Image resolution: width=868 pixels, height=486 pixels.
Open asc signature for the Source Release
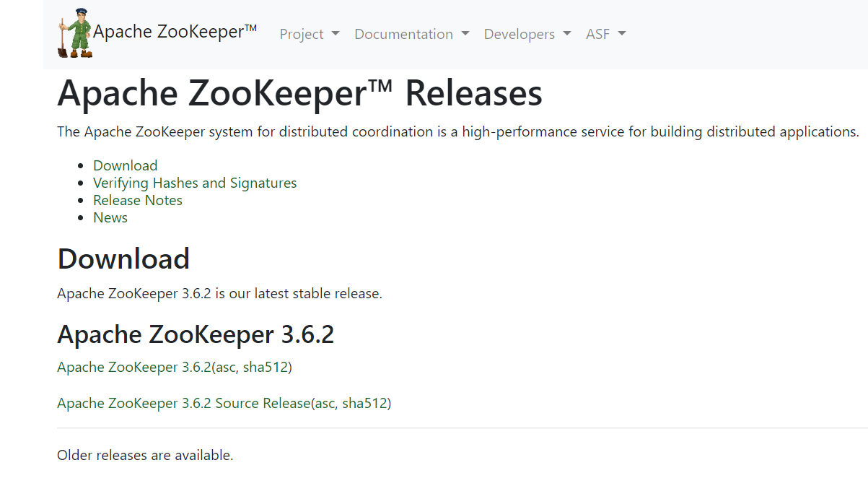pos(325,404)
